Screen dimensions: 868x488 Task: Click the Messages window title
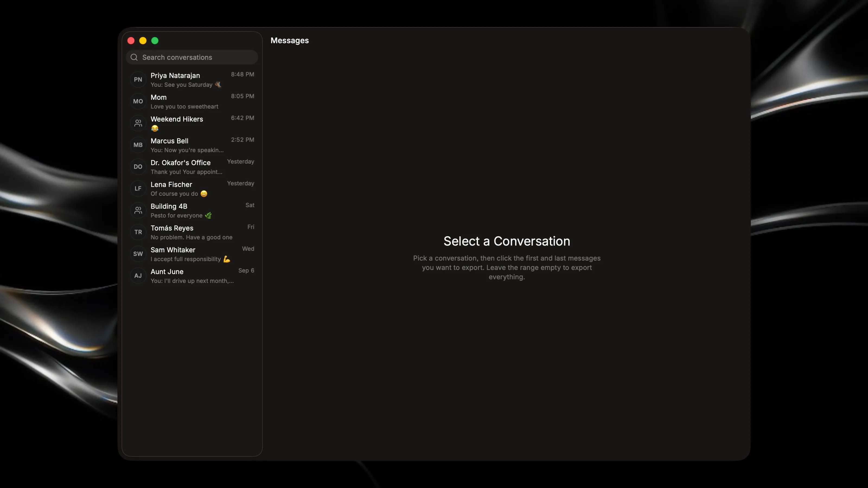290,40
